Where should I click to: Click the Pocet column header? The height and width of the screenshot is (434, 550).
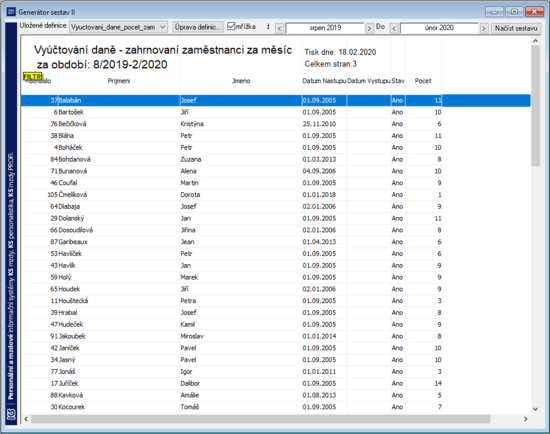click(423, 81)
